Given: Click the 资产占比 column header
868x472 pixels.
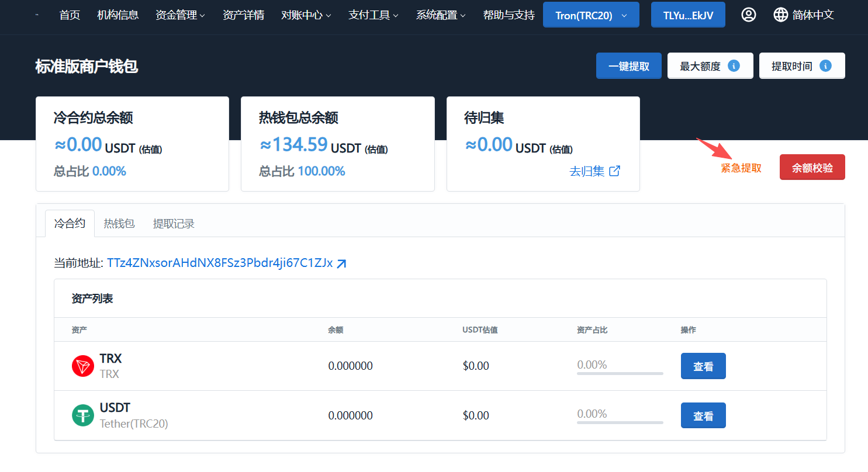Looking at the screenshot, I should pos(592,330).
